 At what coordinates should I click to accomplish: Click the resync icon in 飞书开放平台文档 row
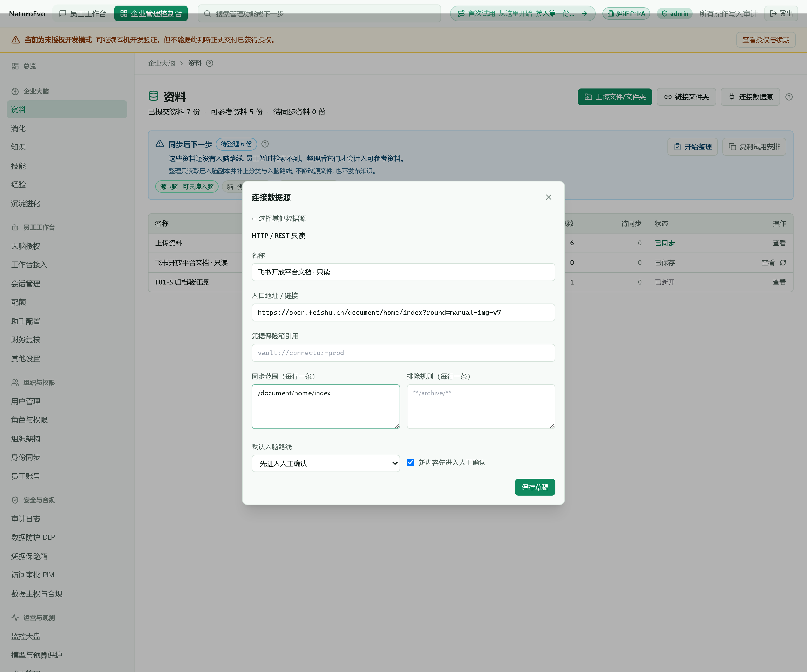(783, 263)
